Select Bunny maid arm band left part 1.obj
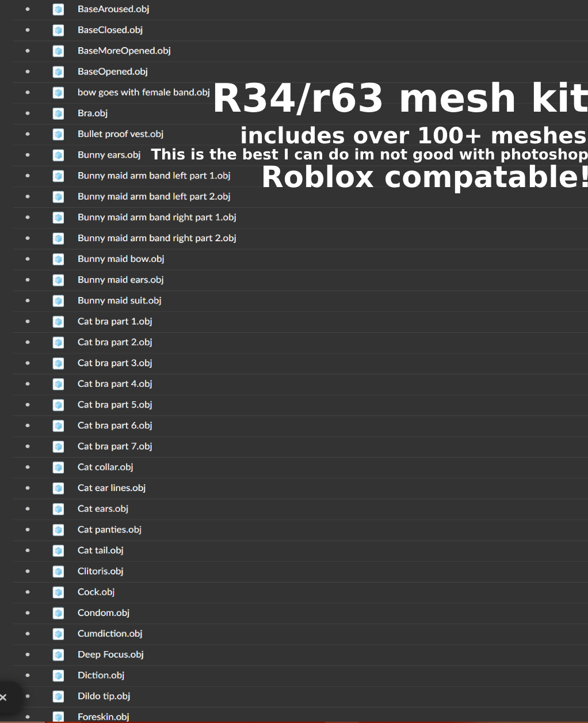The image size is (588, 723). 154,176
